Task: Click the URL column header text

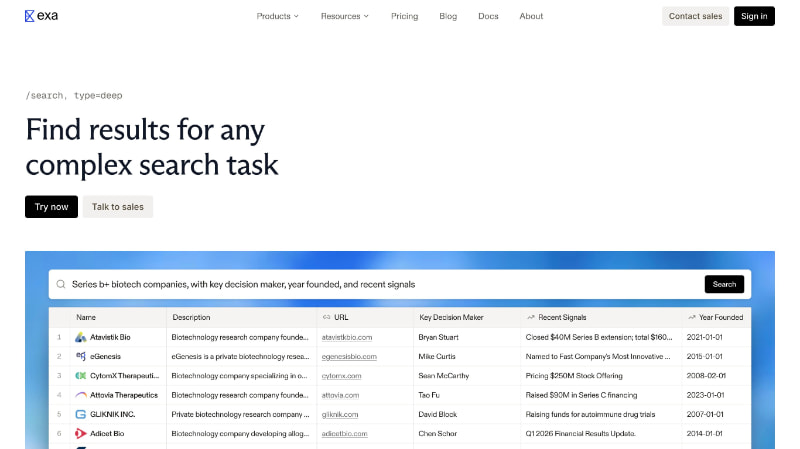Action: pyautogui.click(x=341, y=317)
